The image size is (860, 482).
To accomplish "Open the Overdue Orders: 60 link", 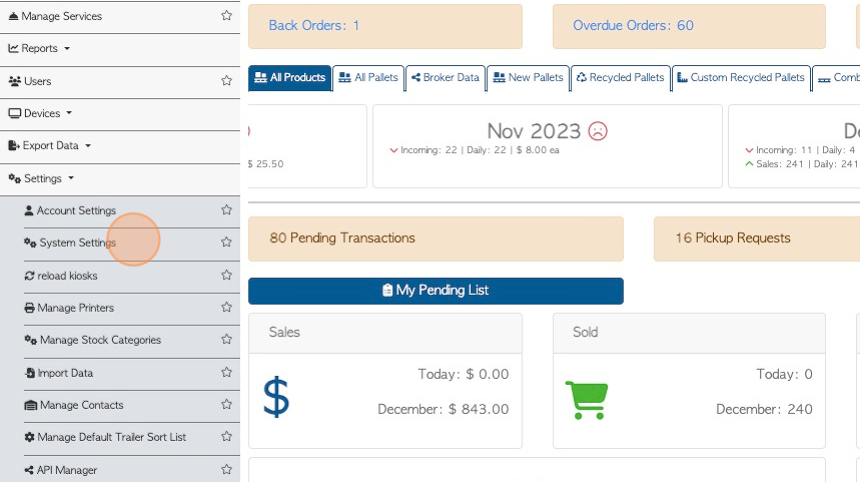I will click(x=633, y=26).
